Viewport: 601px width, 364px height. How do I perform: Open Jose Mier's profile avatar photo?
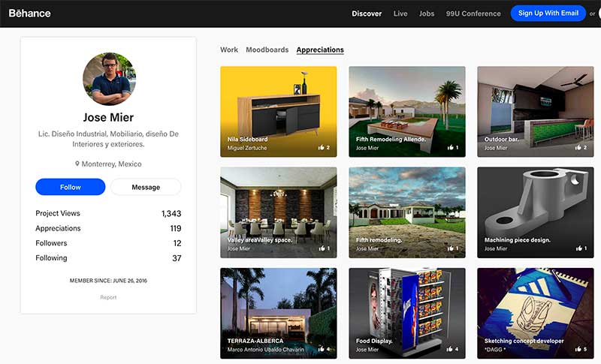tap(109, 79)
